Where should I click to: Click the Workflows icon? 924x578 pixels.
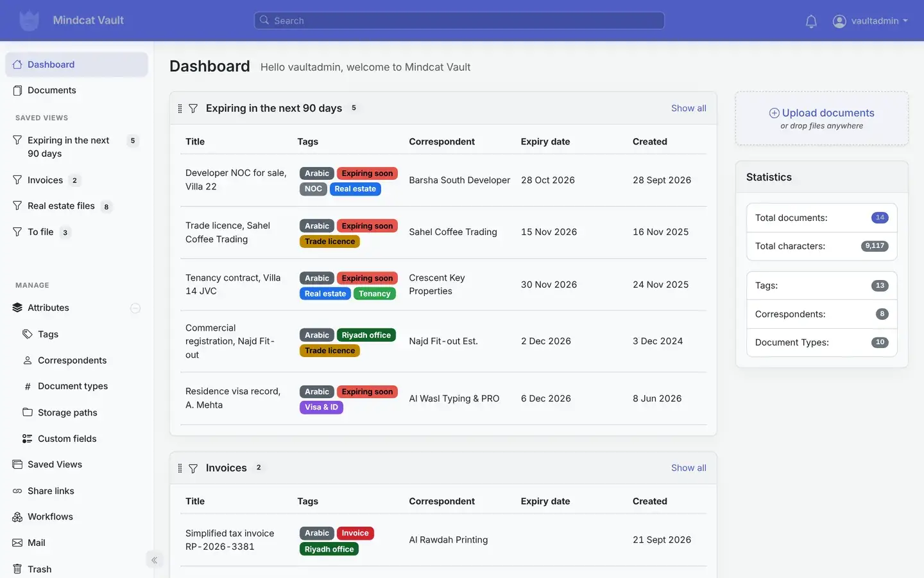(x=17, y=517)
